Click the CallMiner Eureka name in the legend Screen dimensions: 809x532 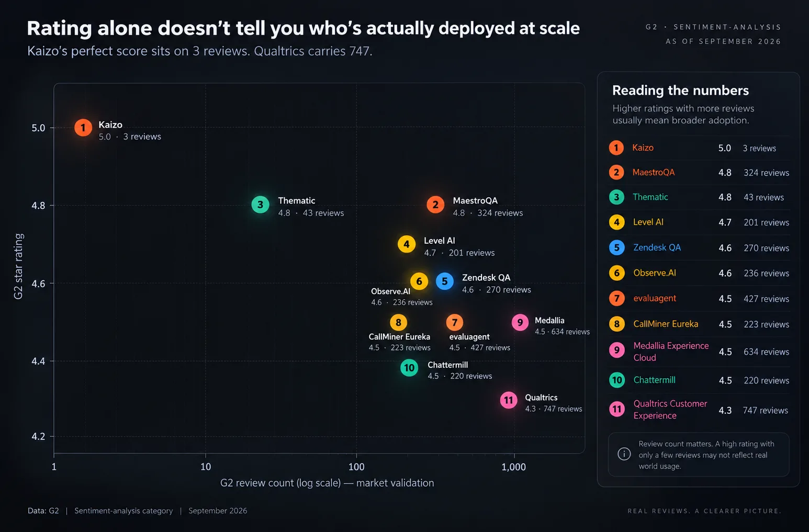click(666, 324)
